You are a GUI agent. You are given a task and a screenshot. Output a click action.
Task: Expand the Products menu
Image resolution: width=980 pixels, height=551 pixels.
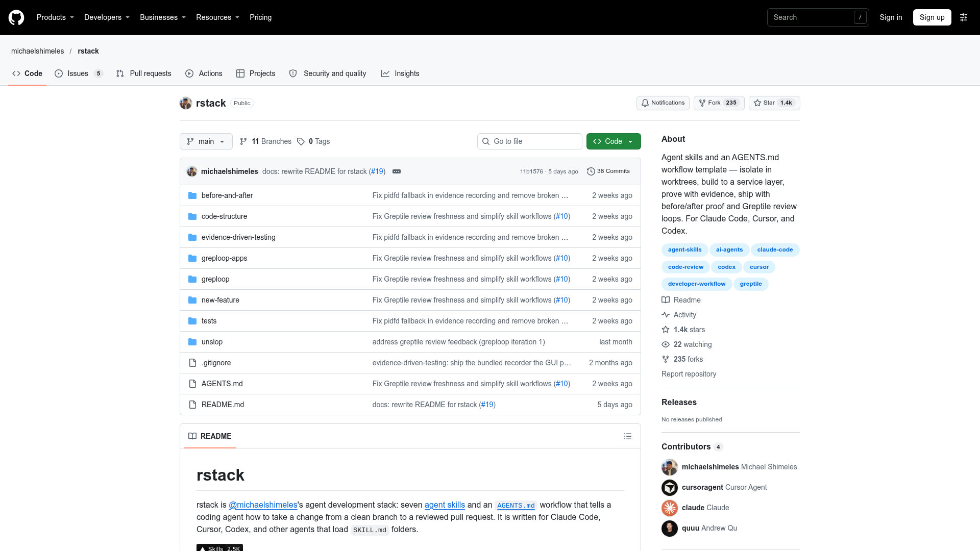55,17
